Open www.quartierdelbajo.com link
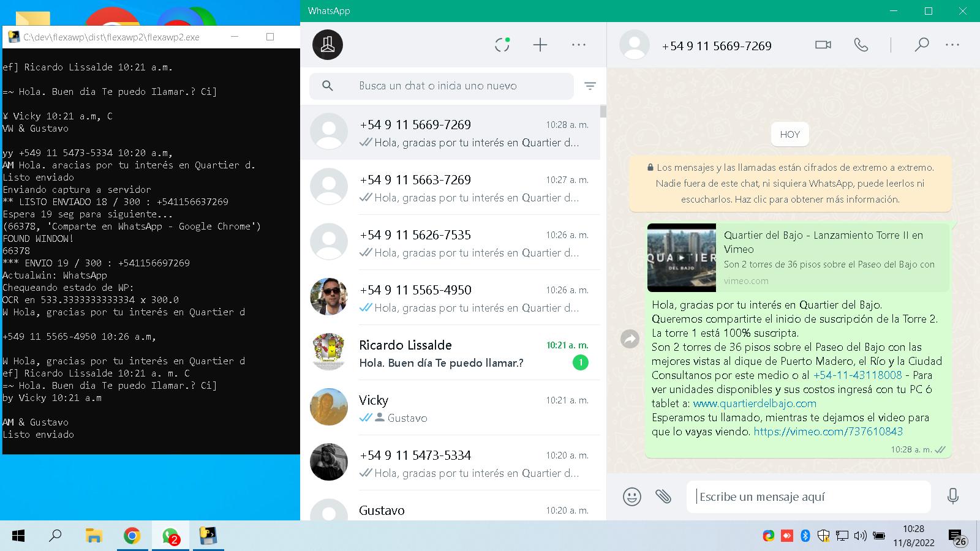The image size is (980, 551). point(755,403)
